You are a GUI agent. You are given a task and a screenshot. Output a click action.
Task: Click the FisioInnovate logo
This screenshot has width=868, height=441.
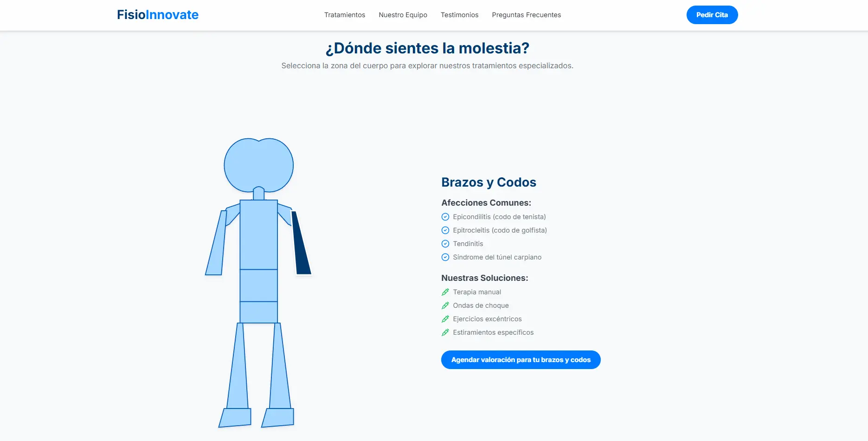158,15
